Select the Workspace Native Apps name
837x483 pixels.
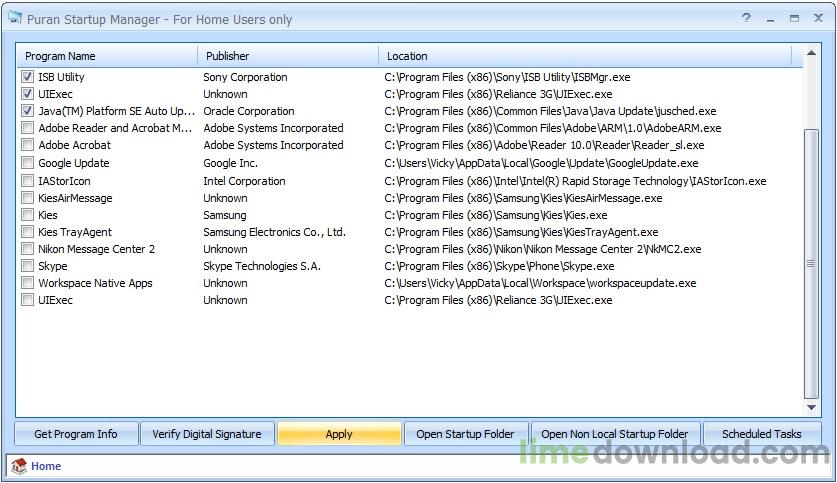96,283
